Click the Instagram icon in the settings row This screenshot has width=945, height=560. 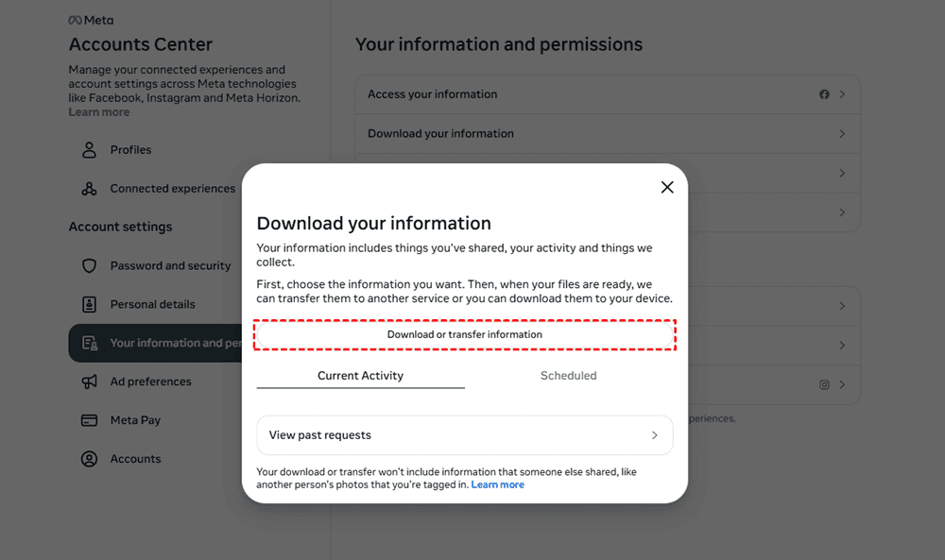click(824, 385)
